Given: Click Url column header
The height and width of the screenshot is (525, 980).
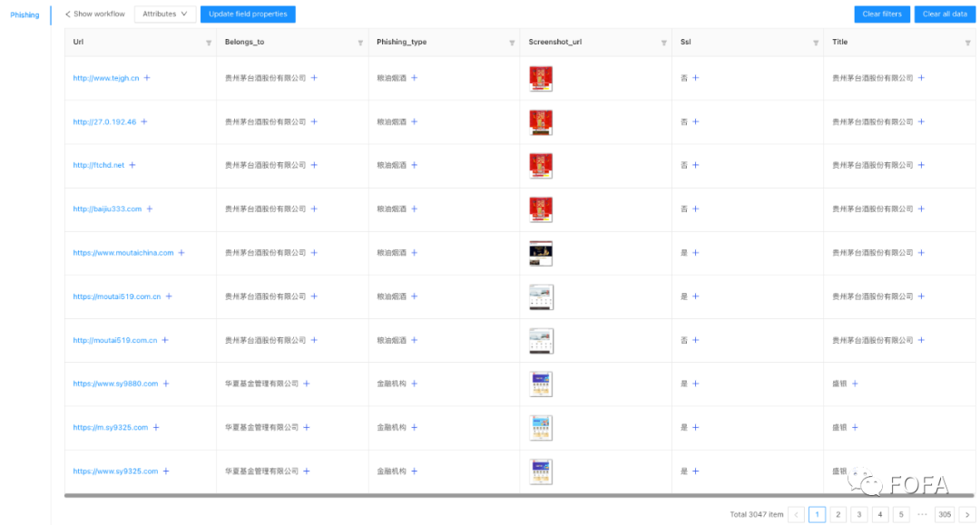Looking at the screenshot, I should coord(141,43).
